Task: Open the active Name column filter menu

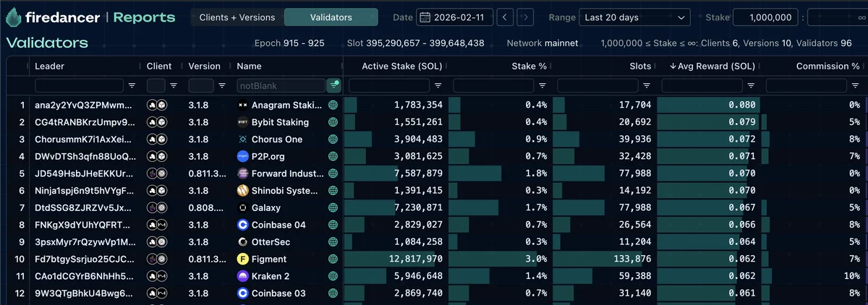Action: point(333,85)
